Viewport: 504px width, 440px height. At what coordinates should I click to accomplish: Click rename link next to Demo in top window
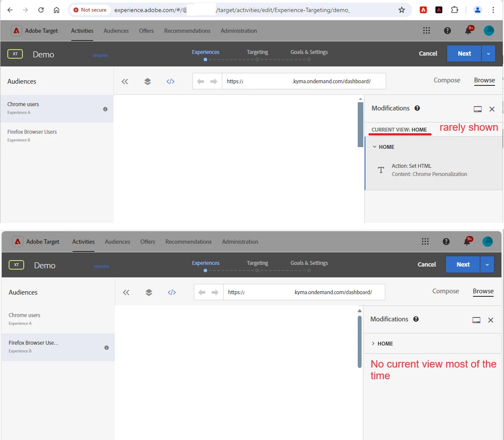point(100,55)
